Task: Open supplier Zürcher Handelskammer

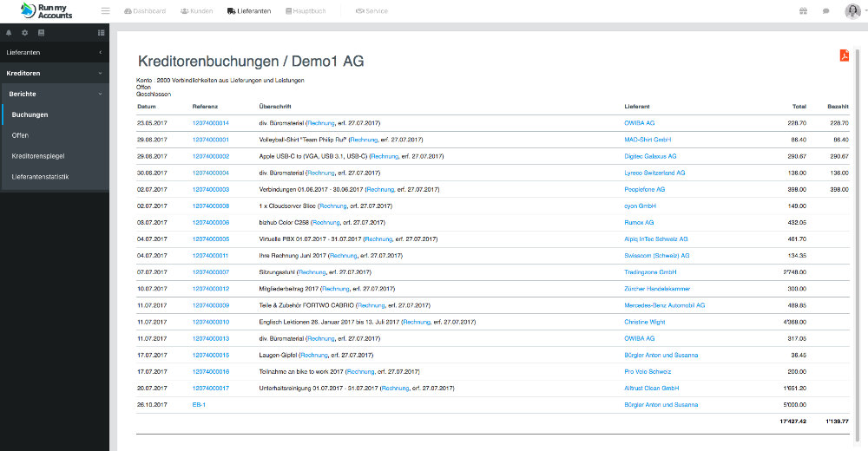Action: [657, 289]
